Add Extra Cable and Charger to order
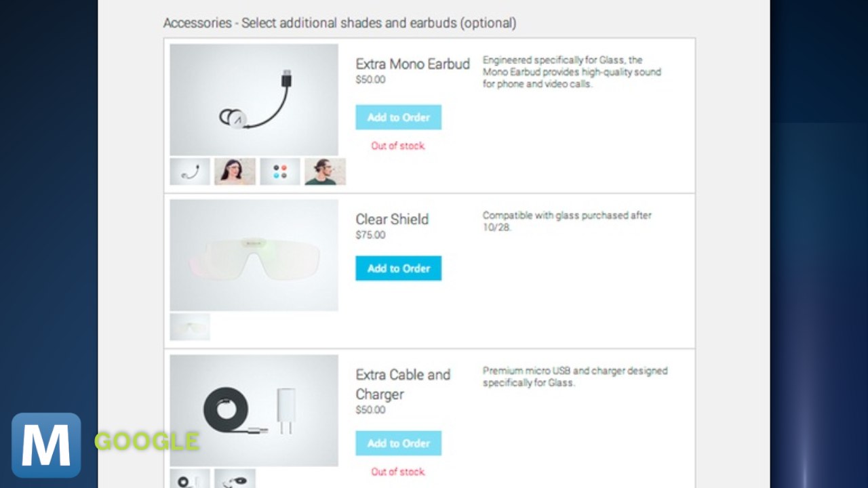This screenshot has height=488, width=868. [x=399, y=443]
